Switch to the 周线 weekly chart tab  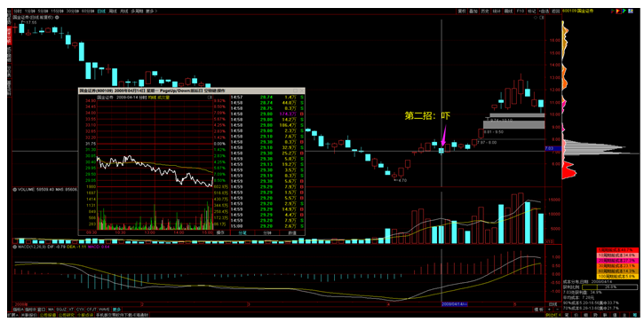pos(113,11)
